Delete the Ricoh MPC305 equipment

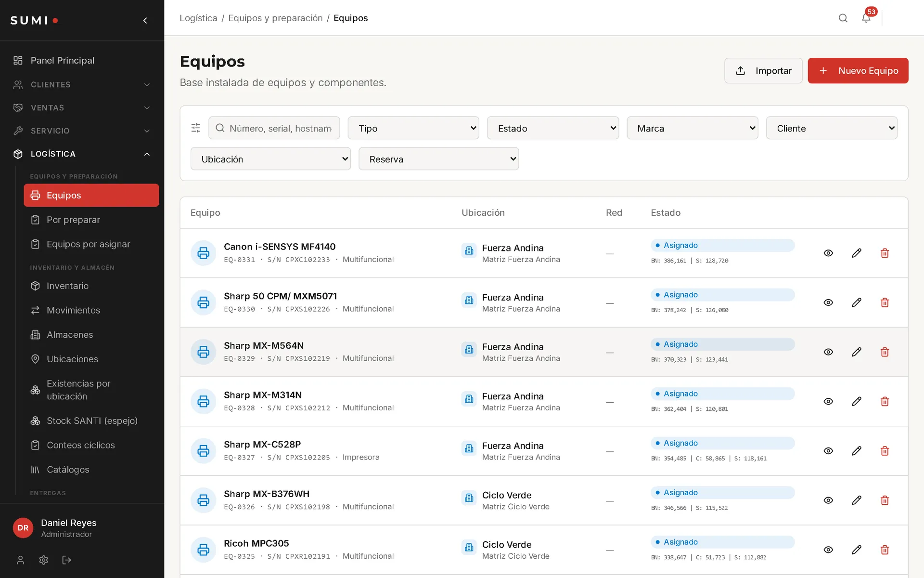click(x=885, y=550)
